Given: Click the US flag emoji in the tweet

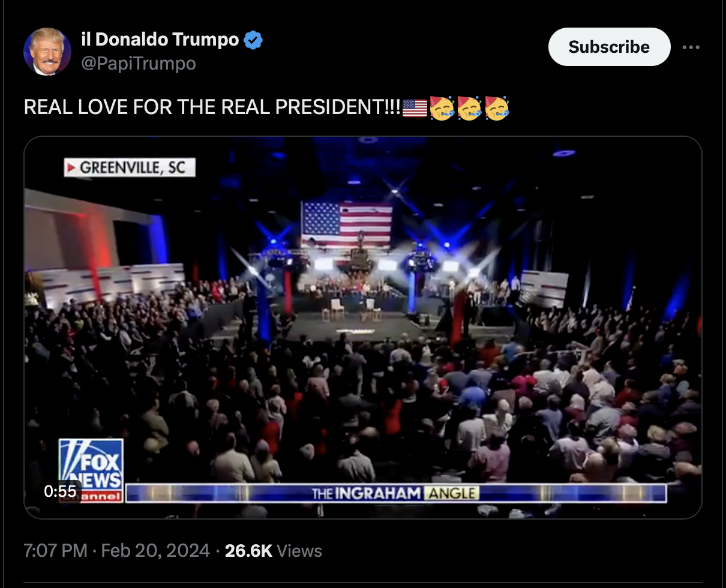Looking at the screenshot, I should [x=415, y=108].
